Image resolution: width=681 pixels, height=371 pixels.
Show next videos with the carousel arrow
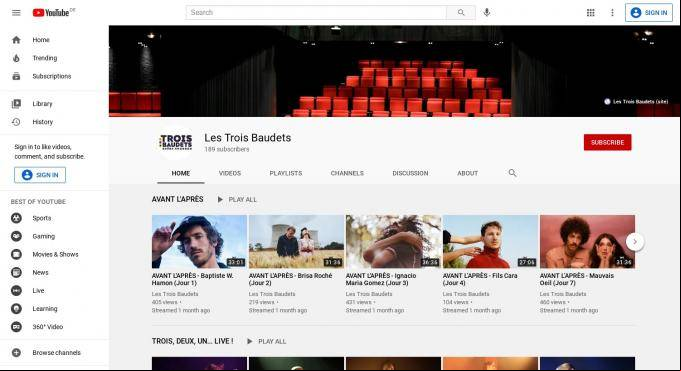[635, 242]
